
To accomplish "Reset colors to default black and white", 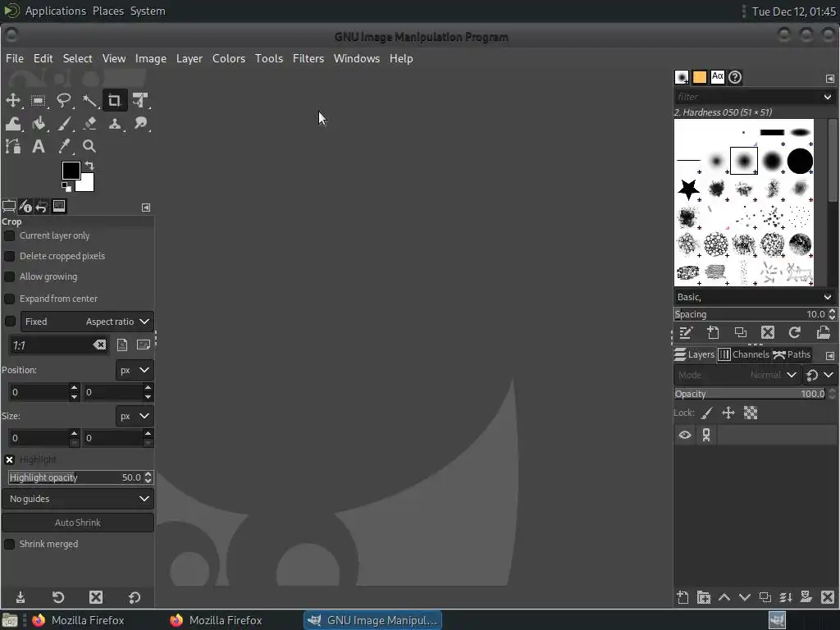I will pyautogui.click(x=66, y=186).
